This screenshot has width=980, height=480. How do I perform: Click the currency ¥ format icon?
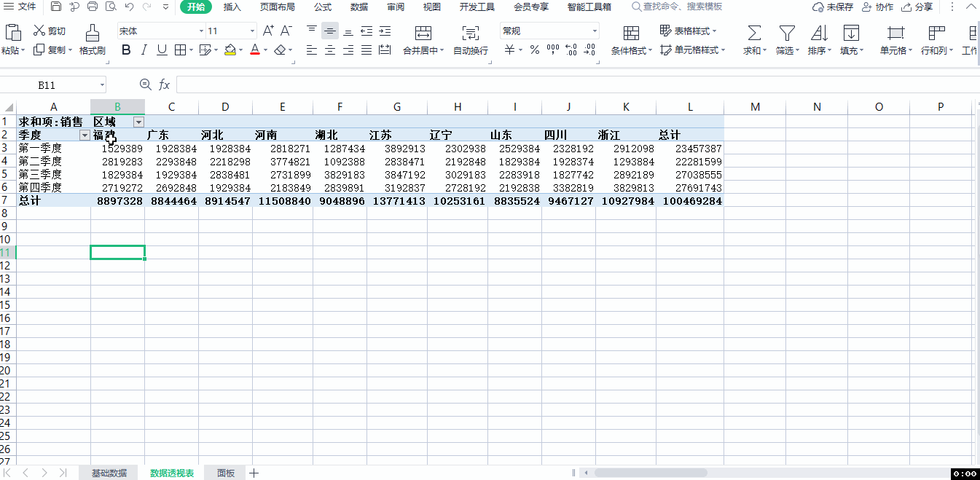[510, 50]
